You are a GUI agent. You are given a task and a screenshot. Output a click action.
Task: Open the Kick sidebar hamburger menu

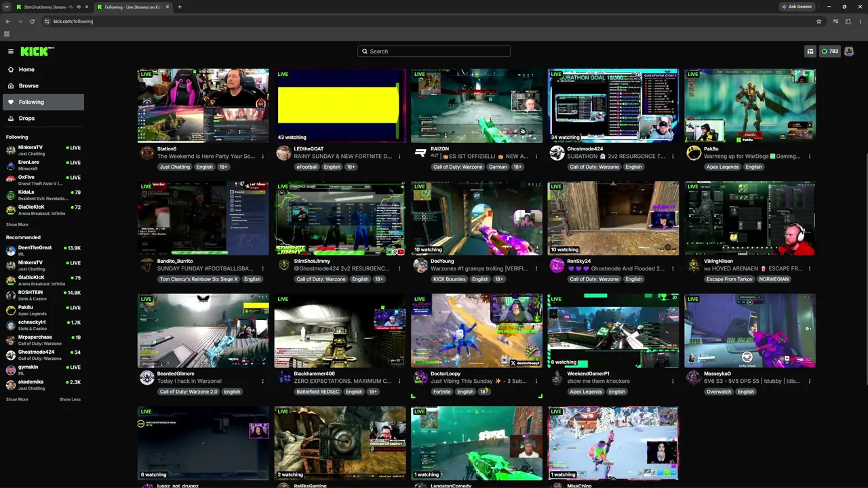pos(11,52)
